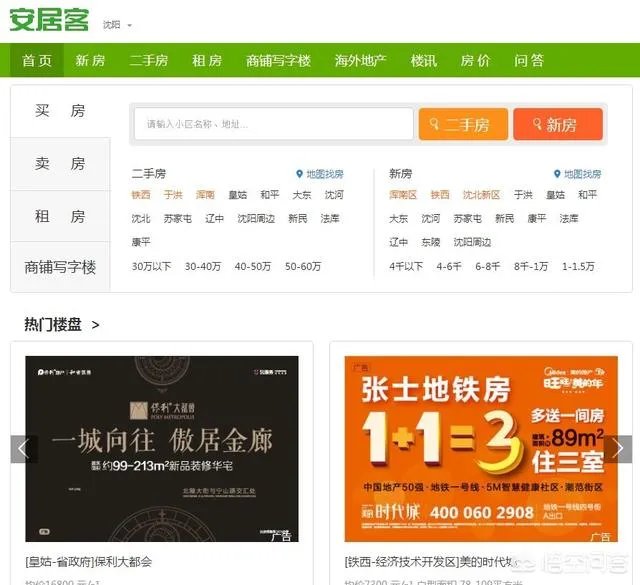640x585 pixels.
Task: Choose 法库 in 二手房 districts
Action: (330, 219)
